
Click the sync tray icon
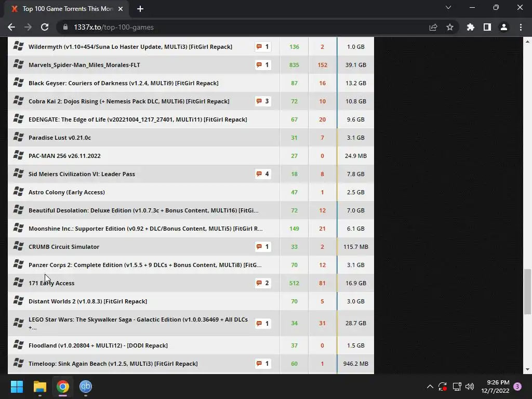click(x=443, y=387)
